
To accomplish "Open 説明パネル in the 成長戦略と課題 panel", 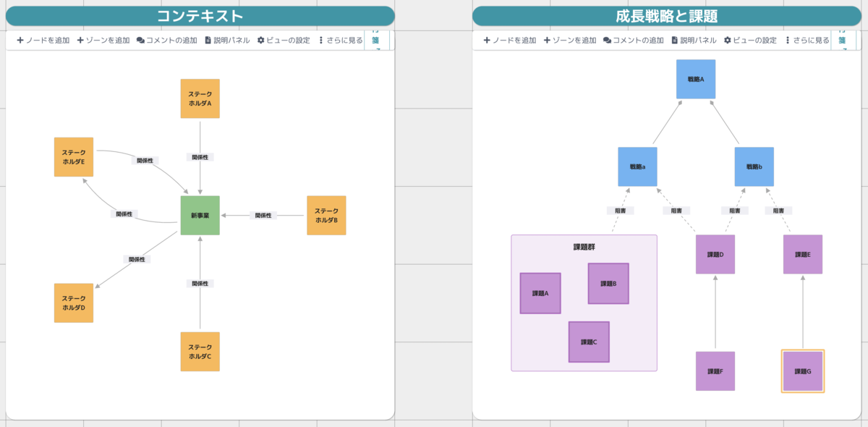I will click(694, 41).
